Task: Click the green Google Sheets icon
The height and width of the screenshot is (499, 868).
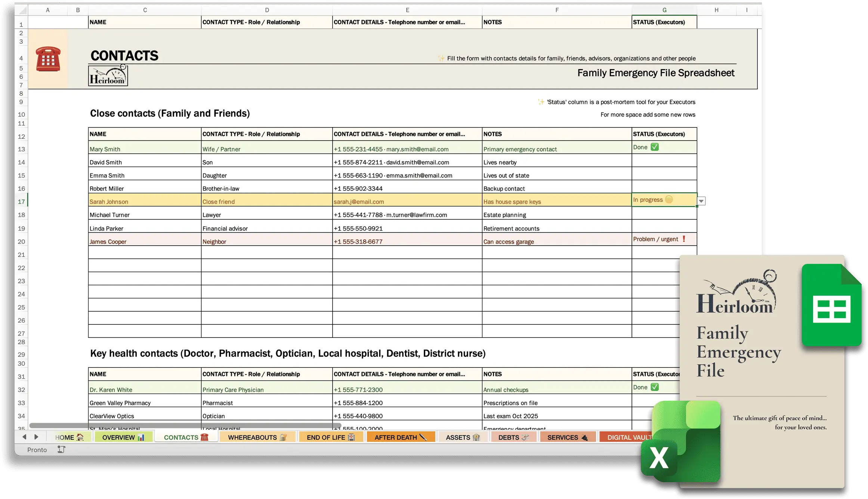Action: point(831,305)
